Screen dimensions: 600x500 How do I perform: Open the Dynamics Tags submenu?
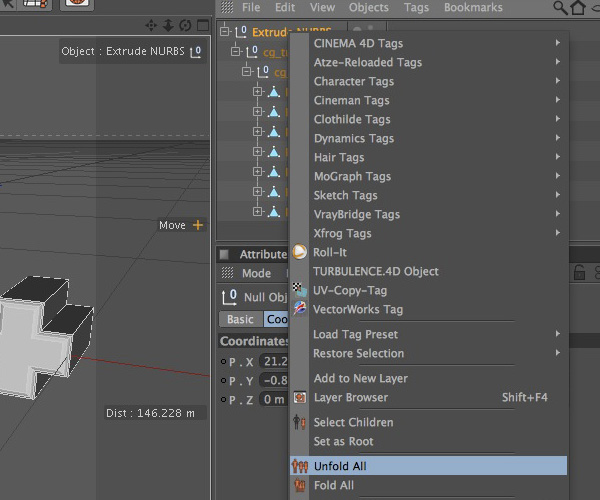[429, 138]
